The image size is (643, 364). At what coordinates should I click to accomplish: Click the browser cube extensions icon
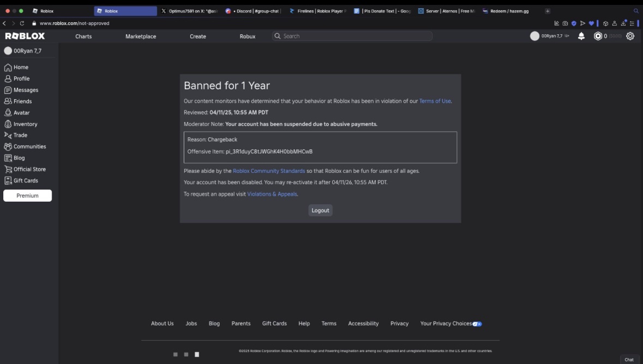point(605,23)
